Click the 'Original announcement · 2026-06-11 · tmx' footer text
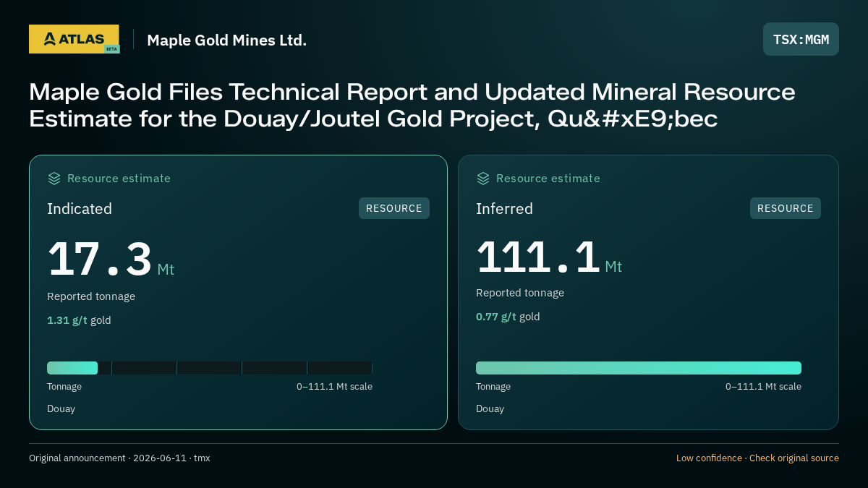The height and width of the screenshot is (488, 868). pos(119,458)
